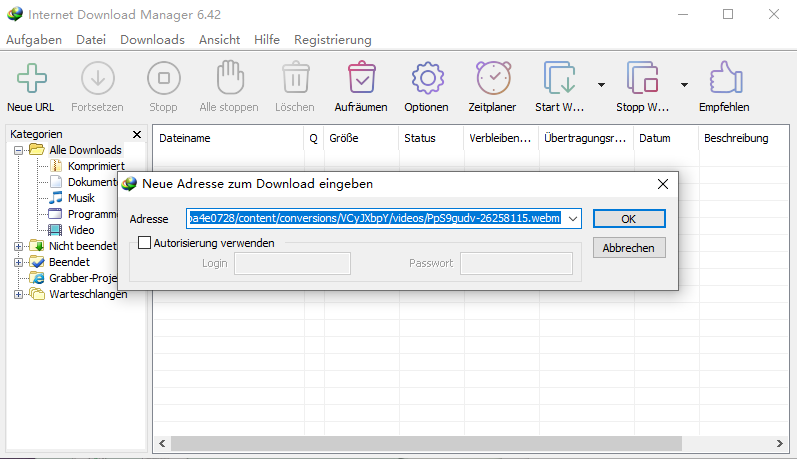
Task: Close the Kategorien panel
Action: click(137, 134)
